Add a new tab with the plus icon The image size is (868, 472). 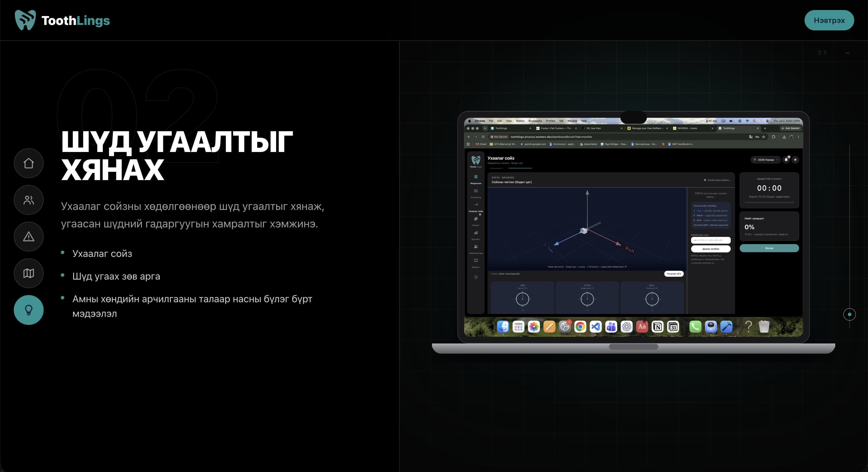tap(765, 128)
